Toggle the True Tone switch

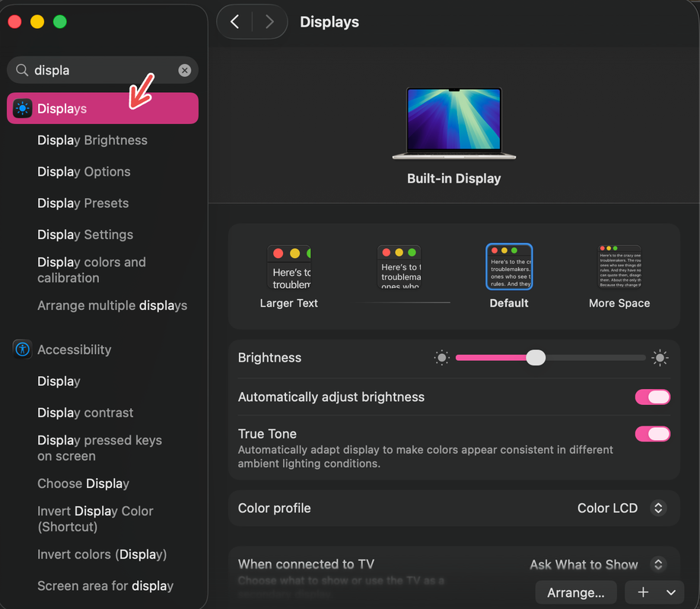(x=653, y=434)
